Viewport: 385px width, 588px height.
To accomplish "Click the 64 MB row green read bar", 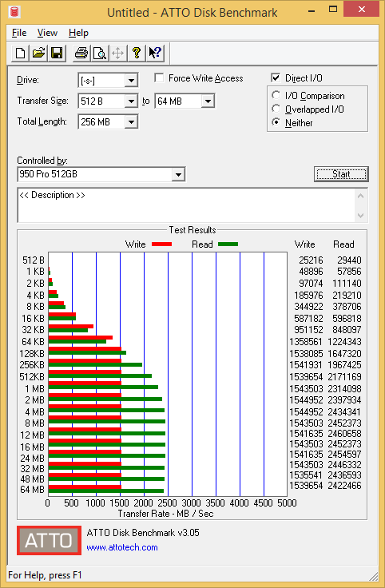I will click(106, 491).
